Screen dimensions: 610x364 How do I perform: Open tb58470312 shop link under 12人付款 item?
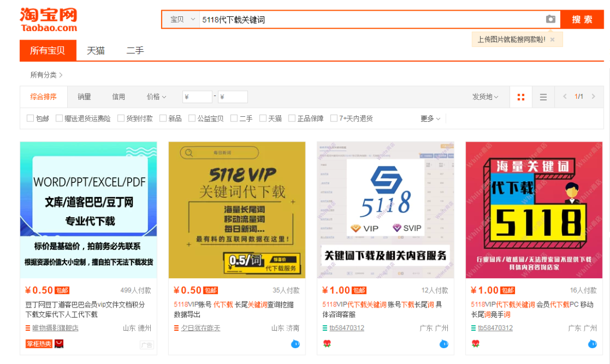pyautogui.click(x=347, y=328)
